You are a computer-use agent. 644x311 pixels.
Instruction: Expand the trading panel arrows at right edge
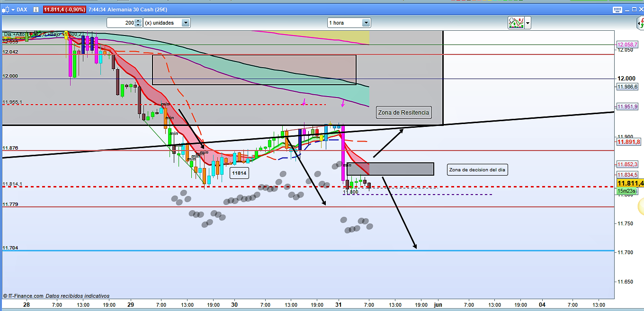[x=640, y=22]
